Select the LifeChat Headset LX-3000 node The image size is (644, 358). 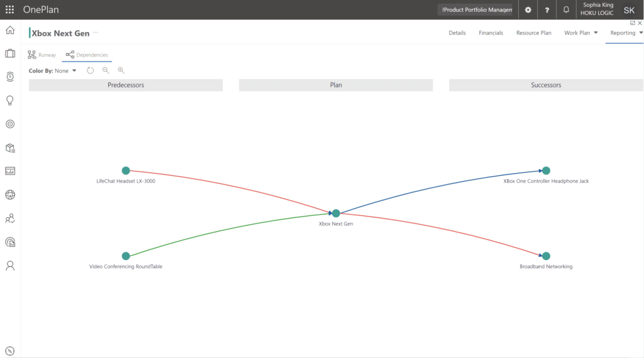pyautogui.click(x=126, y=170)
